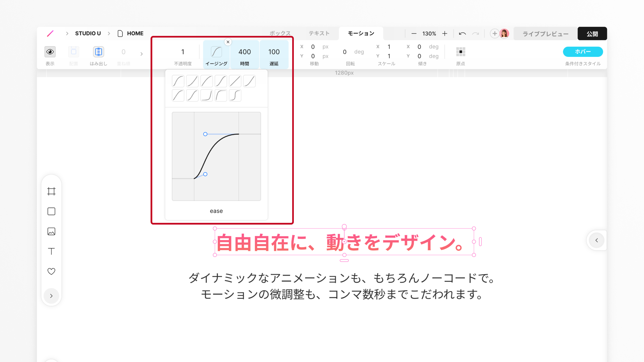The image size is (644, 362).
Task: Select the frame/section tool
Action: (x=51, y=191)
